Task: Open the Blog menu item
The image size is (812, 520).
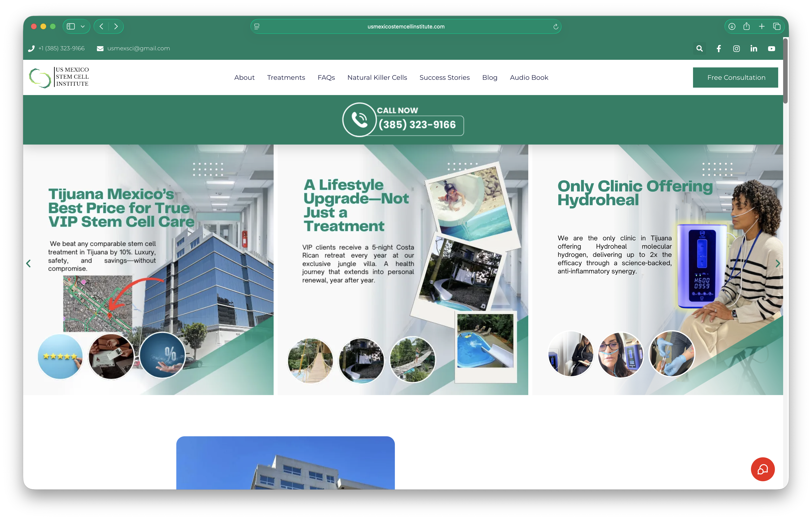Action: point(490,77)
